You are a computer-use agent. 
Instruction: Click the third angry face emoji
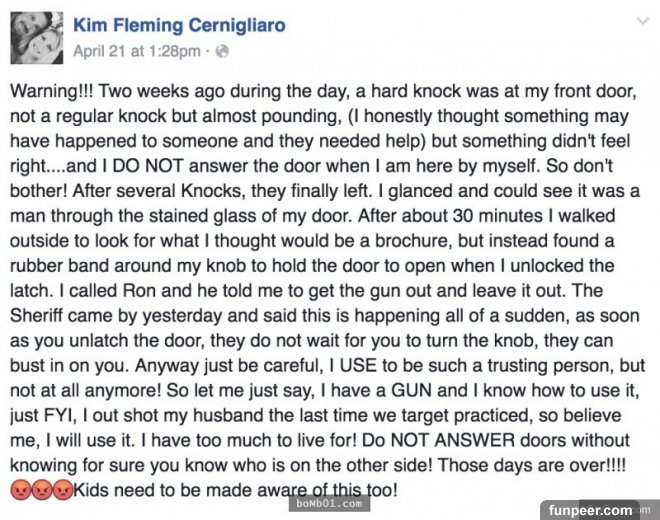[63, 490]
